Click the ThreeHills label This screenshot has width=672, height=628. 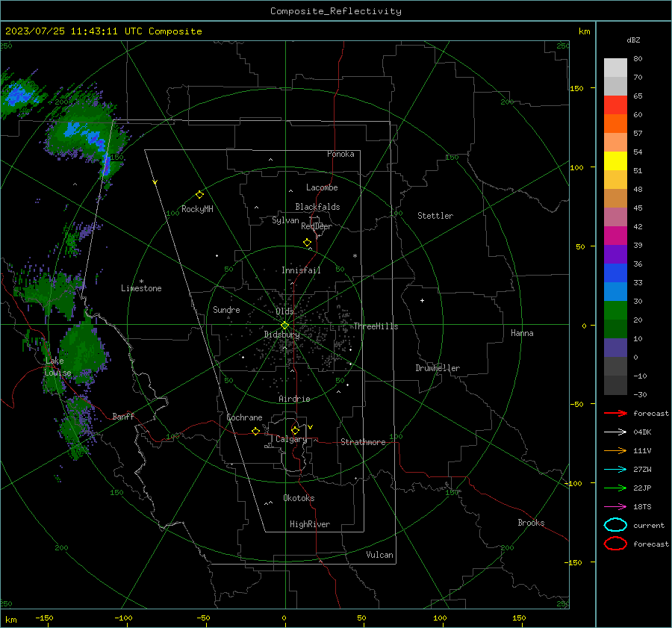click(376, 326)
